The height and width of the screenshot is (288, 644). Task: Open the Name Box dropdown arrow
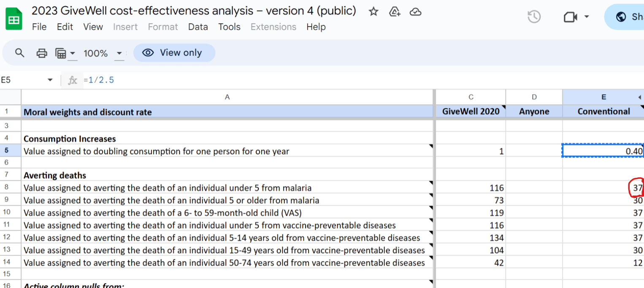pyautogui.click(x=50, y=80)
